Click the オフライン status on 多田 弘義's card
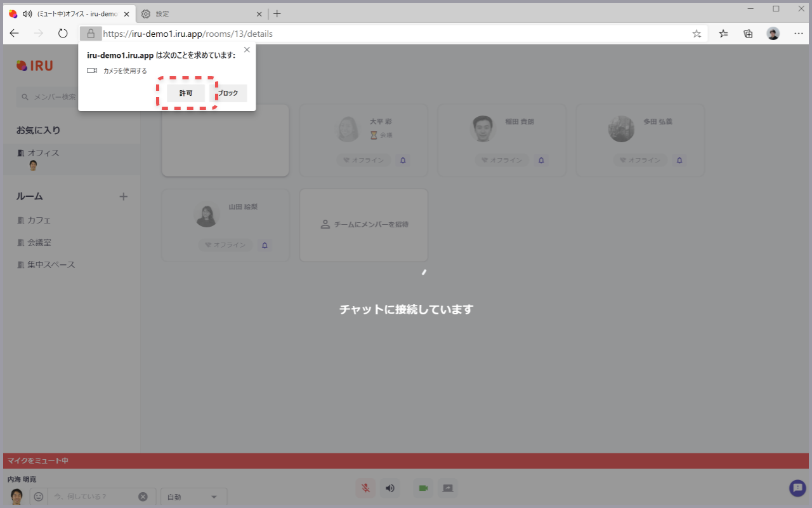 pyautogui.click(x=640, y=160)
